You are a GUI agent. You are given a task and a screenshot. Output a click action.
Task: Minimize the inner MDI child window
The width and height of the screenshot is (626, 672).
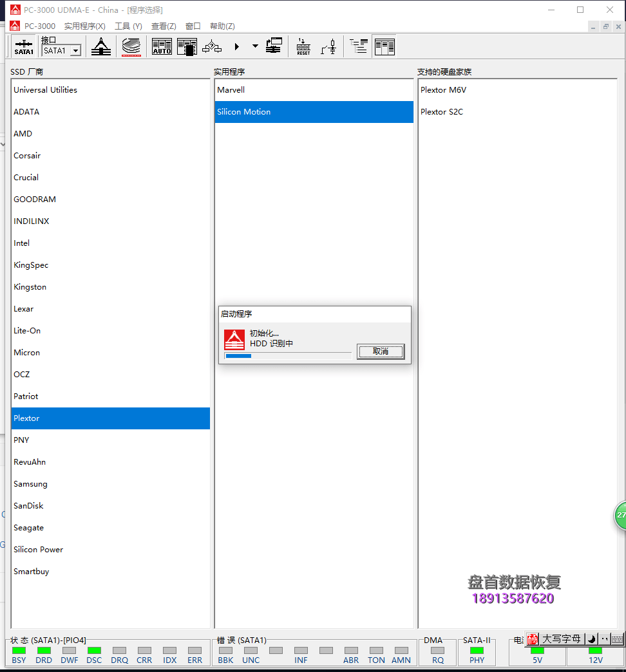point(593,27)
